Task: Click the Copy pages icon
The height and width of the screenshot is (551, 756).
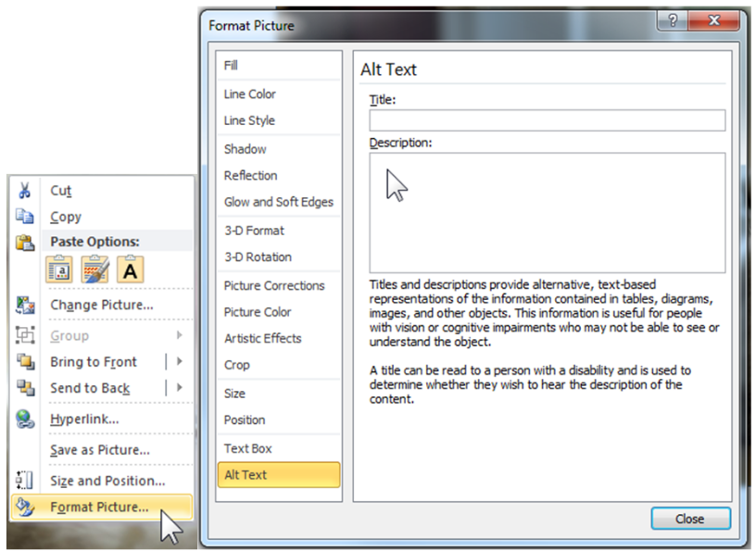Action: 25,217
